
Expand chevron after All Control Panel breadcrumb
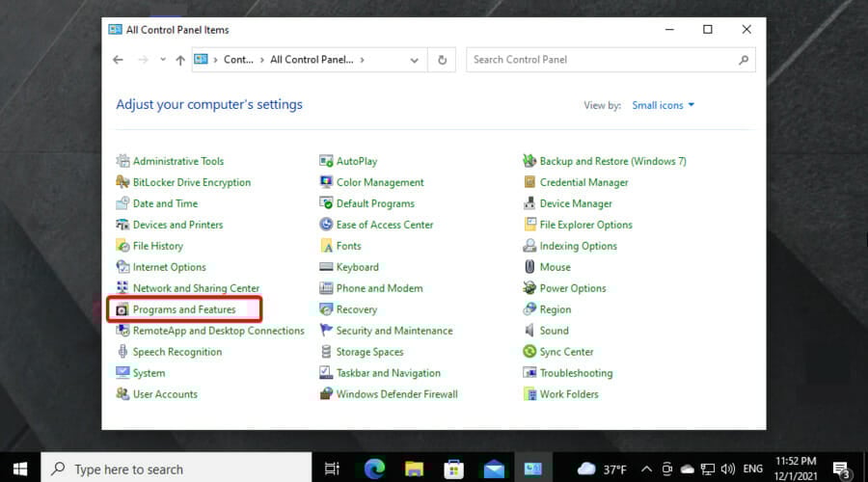pos(362,60)
